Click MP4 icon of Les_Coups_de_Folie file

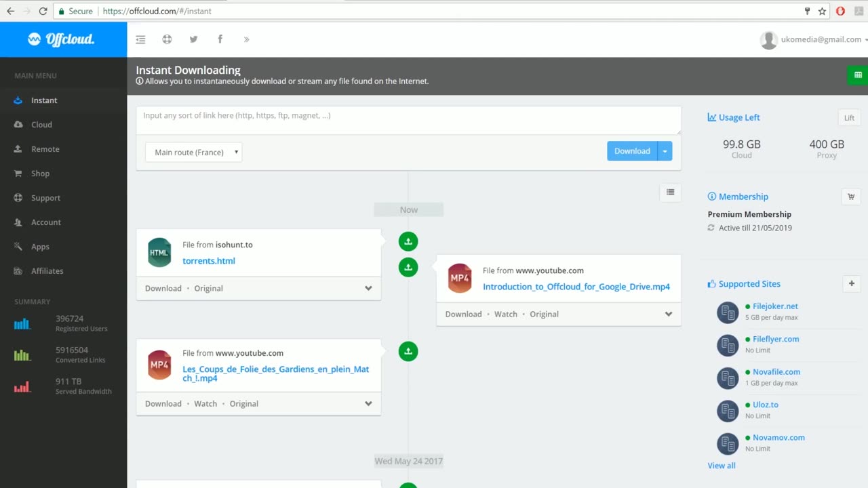(x=159, y=365)
